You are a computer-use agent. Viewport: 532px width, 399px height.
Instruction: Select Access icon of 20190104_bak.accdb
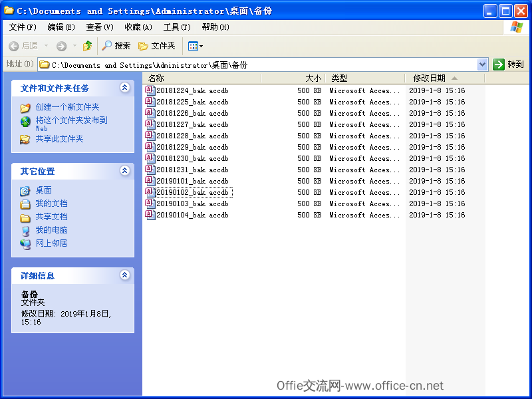tap(150, 215)
